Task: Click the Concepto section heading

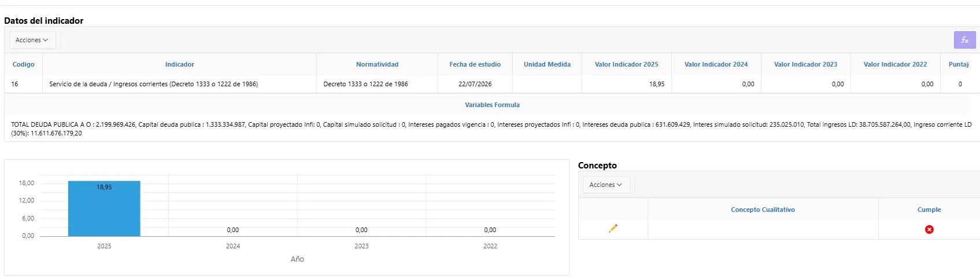Action: pyautogui.click(x=597, y=166)
